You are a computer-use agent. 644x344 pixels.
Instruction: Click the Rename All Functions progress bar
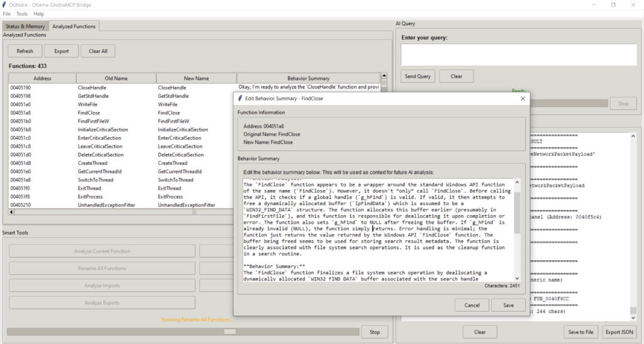tap(181, 331)
